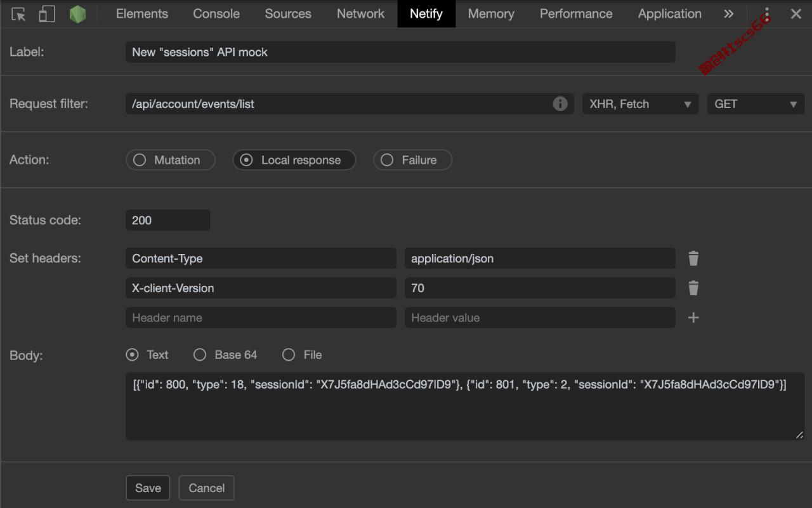Image resolution: width=812 pixels, height=508 pixels.
Task: Focus the Label input field
Action: [400, 52]
